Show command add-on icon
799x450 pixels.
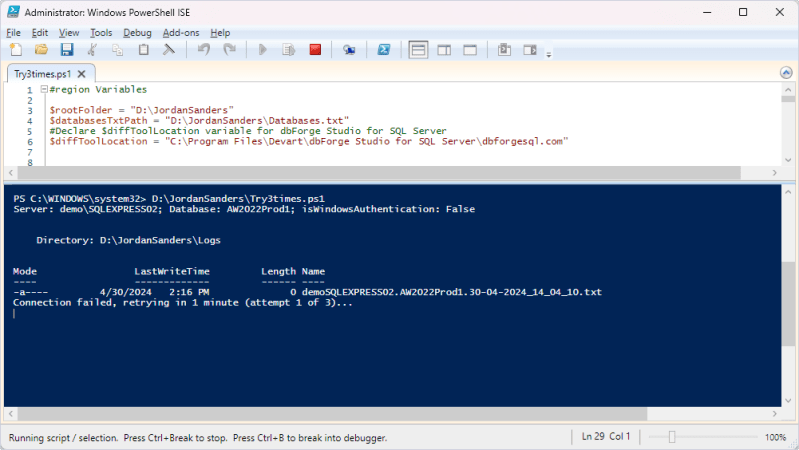[530, 49]
